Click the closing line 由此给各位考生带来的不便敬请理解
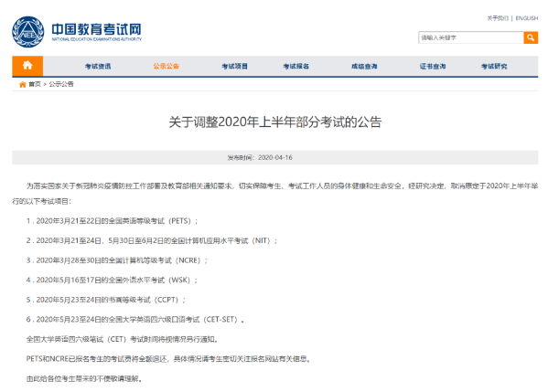548x392 pixels. tap(84, 378)
